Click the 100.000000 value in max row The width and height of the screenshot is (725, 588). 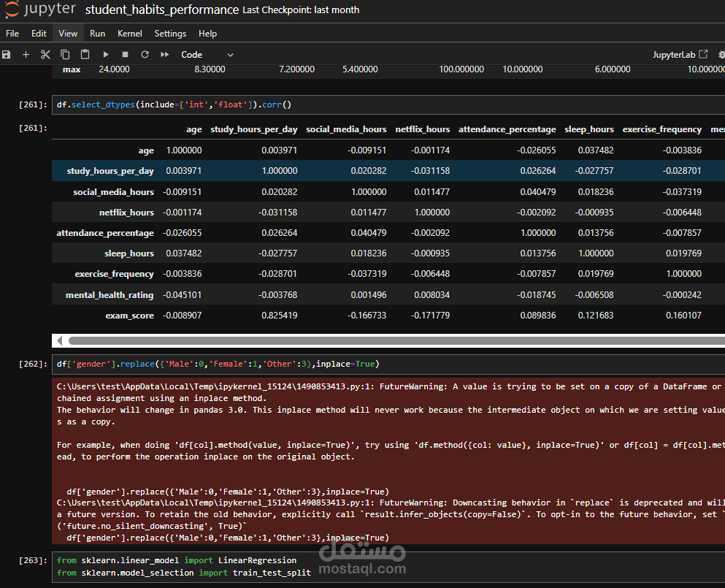[461, 69]
